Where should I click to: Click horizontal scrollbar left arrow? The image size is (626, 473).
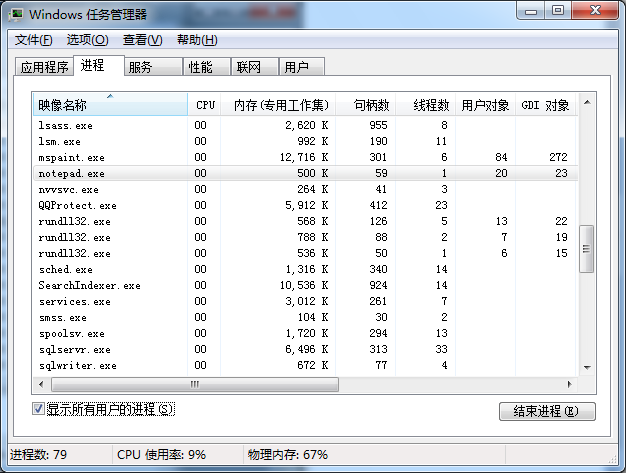click(41, 384)
